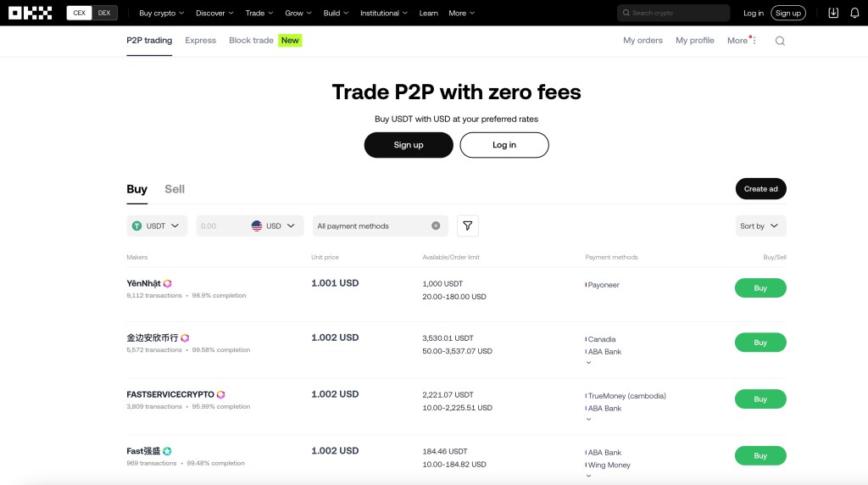Click the OKX logo

(x=31, y=13)
